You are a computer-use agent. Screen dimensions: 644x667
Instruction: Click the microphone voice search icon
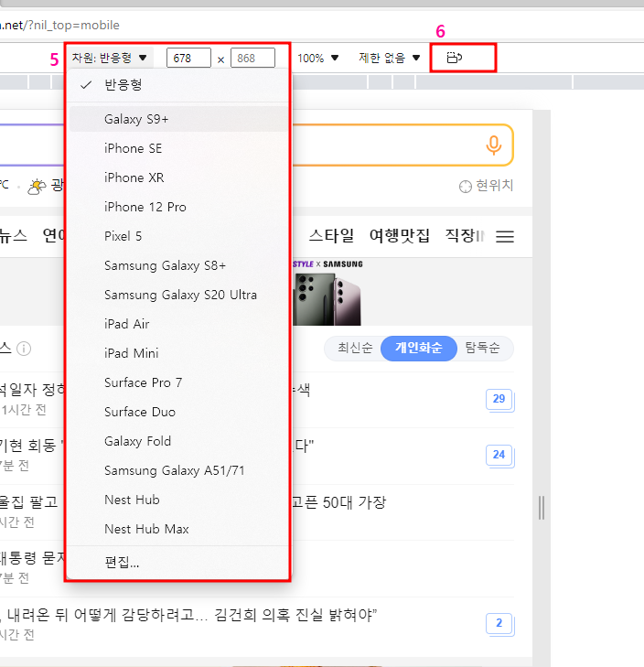click(493, 145)
